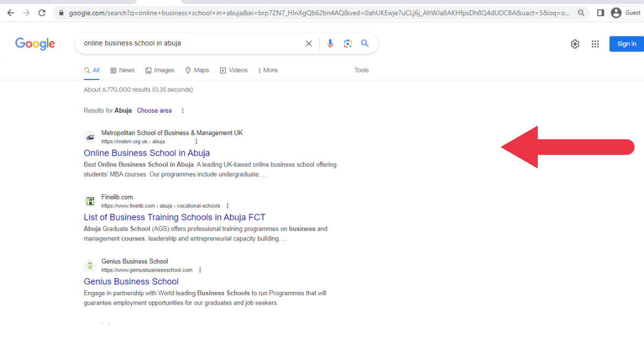Screen dimensions: 644x337
Task: Open the Google apps grid icon
Action: coord(595,44)
